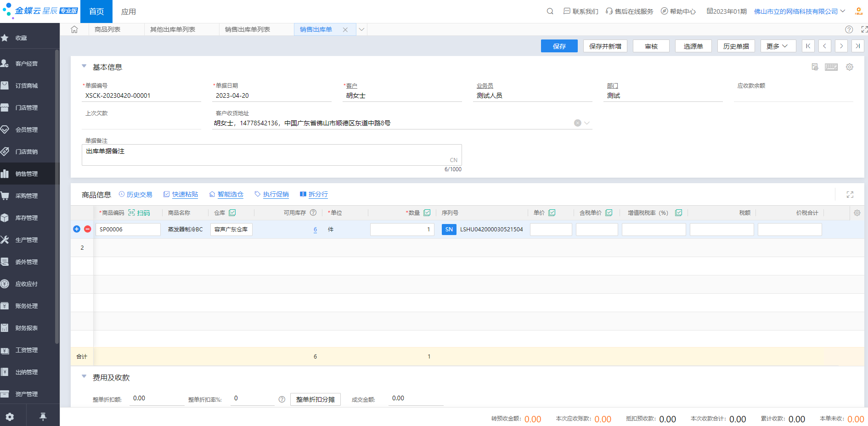This screenshot has width=868, height=426.
Task: Go to last record icon
Action: click(x=858, y=46)
